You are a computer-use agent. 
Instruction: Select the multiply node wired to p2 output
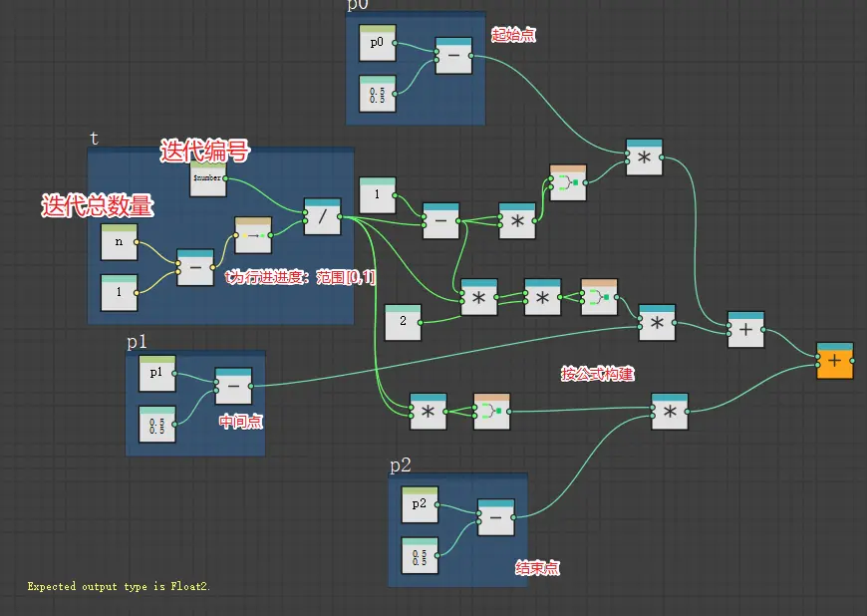coord(670,412)
